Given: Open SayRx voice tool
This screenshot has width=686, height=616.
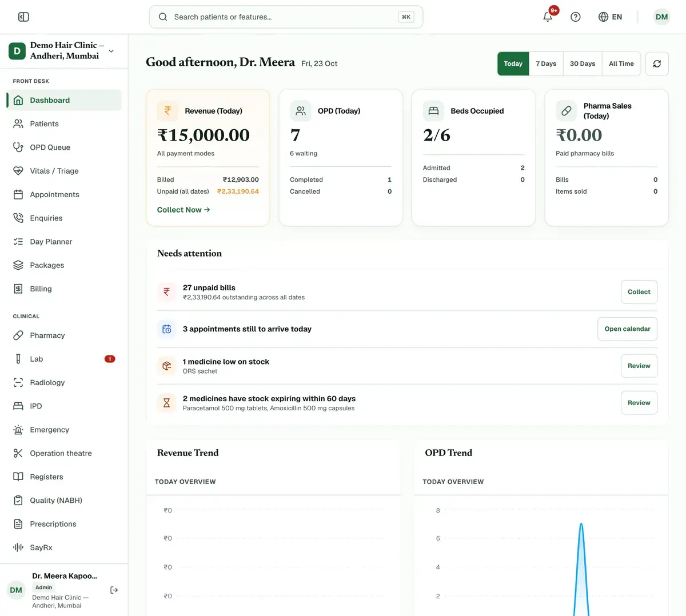Looking at the screenshot, I should click(x=64, y=547).
